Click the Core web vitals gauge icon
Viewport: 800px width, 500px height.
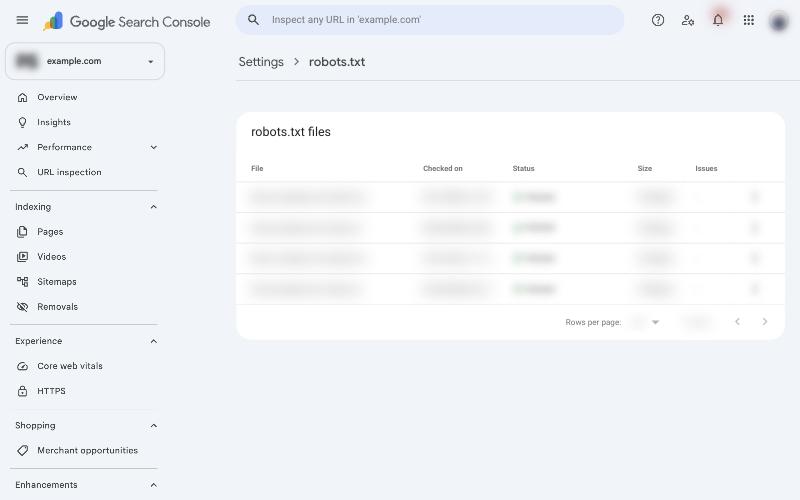[x=22, y=366]
